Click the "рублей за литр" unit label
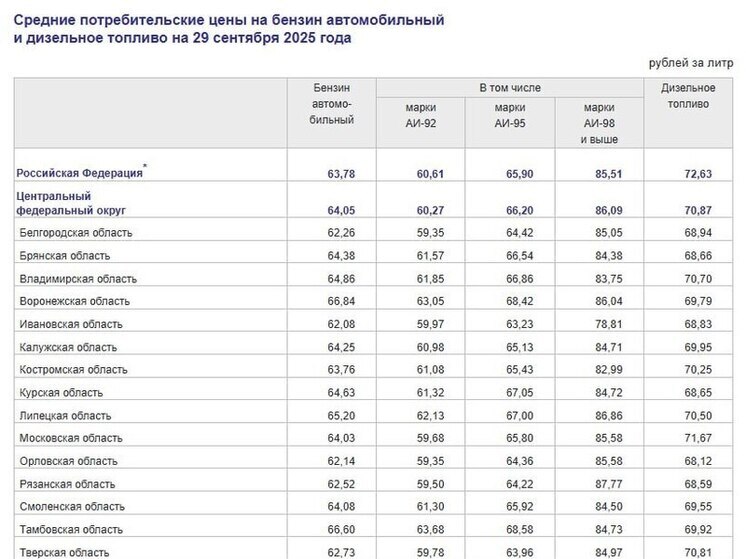The width and height of the screenshot is (746, 559). (x=690, y=63)
